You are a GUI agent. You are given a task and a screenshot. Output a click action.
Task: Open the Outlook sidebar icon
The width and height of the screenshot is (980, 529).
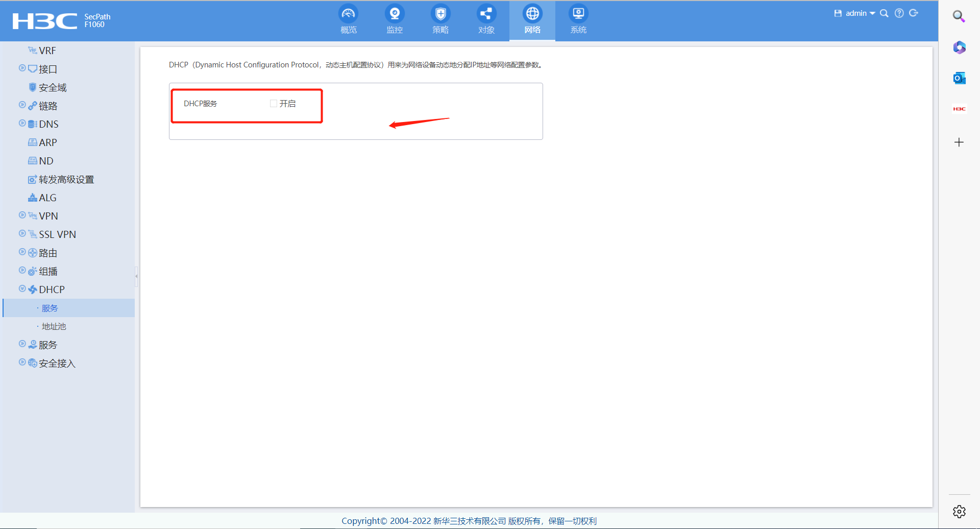(x=959, y=78)
